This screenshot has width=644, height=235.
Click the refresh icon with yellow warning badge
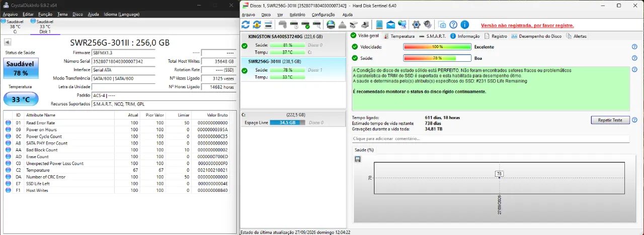257,25
